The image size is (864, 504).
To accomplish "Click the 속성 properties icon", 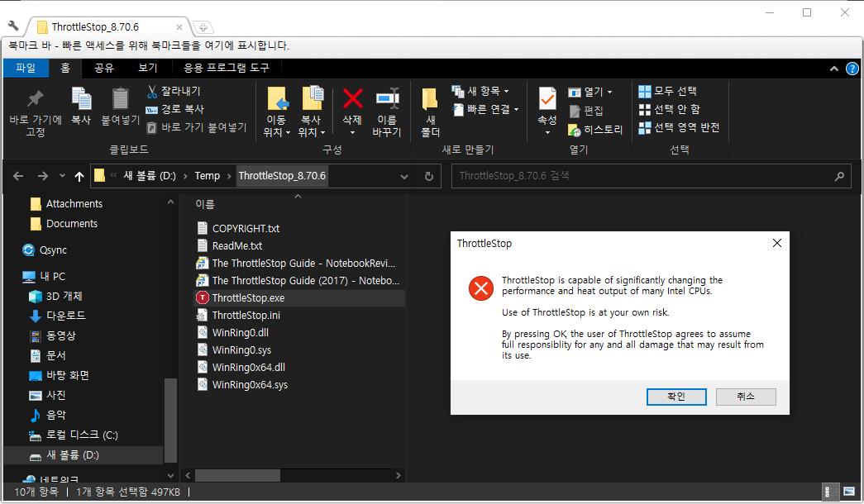I will [x=547, y=99].
